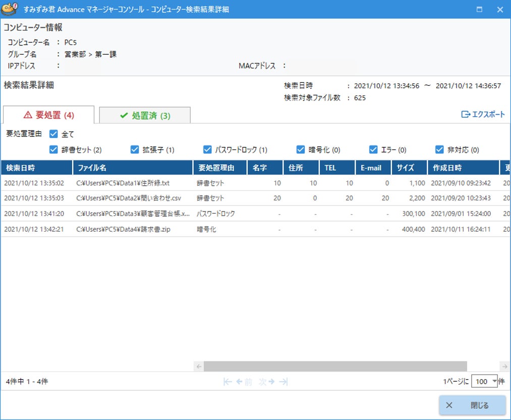The height and width of the screenshot is (420, 511).
Task: Sort by TEL column header
Action: pyautogui.click(x=337, y=168)
